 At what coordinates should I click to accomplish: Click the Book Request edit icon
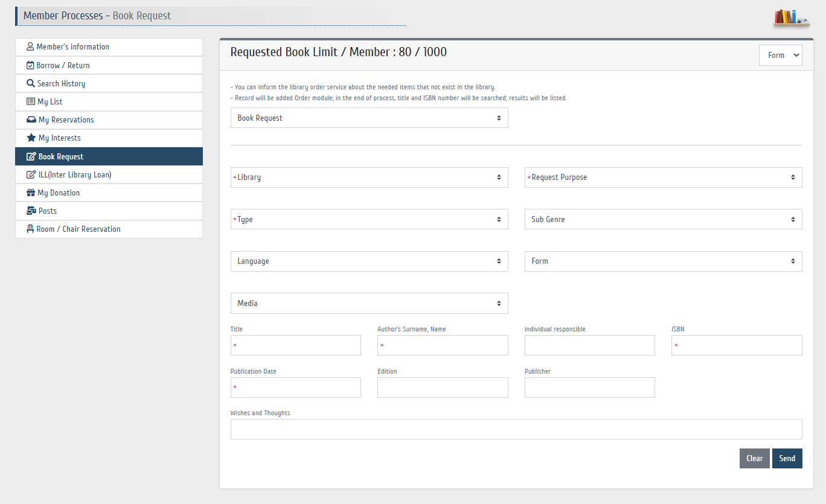(31, 156)
